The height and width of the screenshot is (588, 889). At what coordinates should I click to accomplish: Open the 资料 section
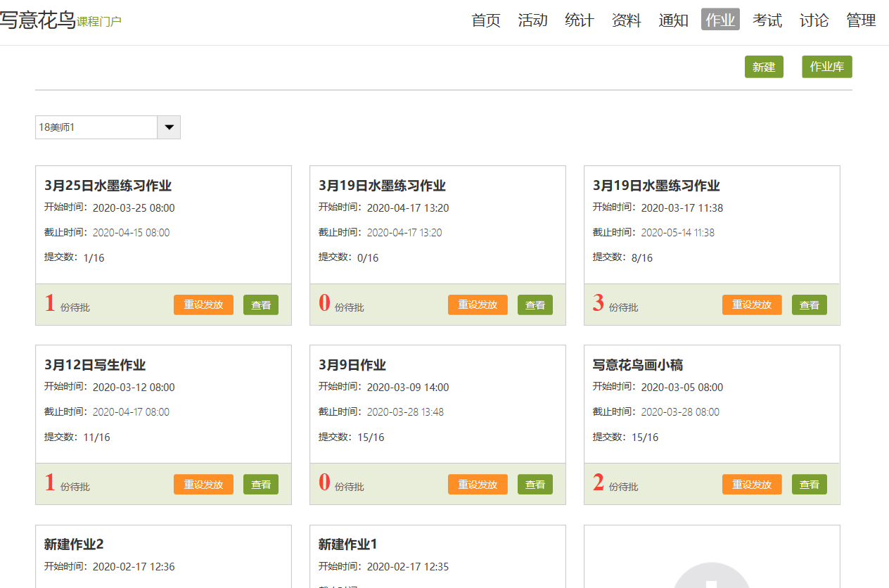(x=626, y=20)
